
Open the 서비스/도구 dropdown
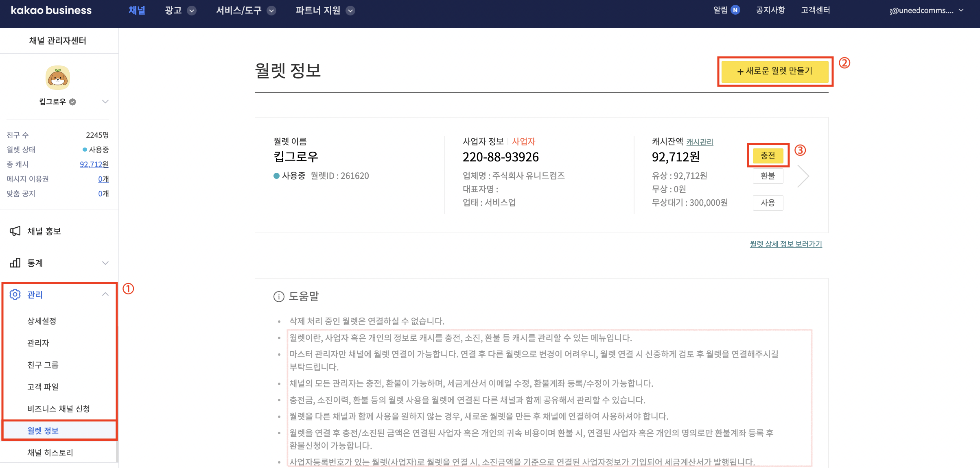point(271,11)
